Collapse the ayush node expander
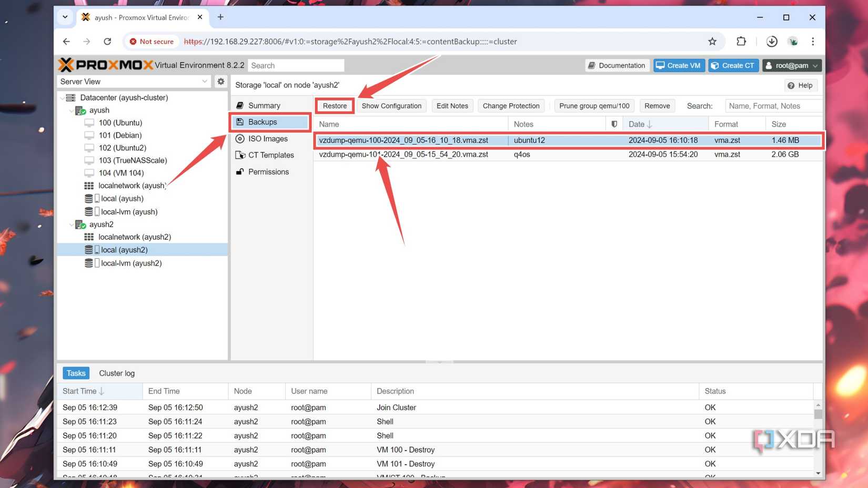This screenshot has height=488, width=868. tap(72, 110)
